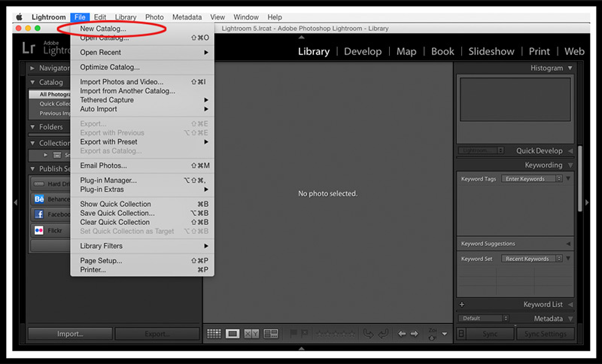Rotate photo right (clockwise) icon

tap(383, 334)
